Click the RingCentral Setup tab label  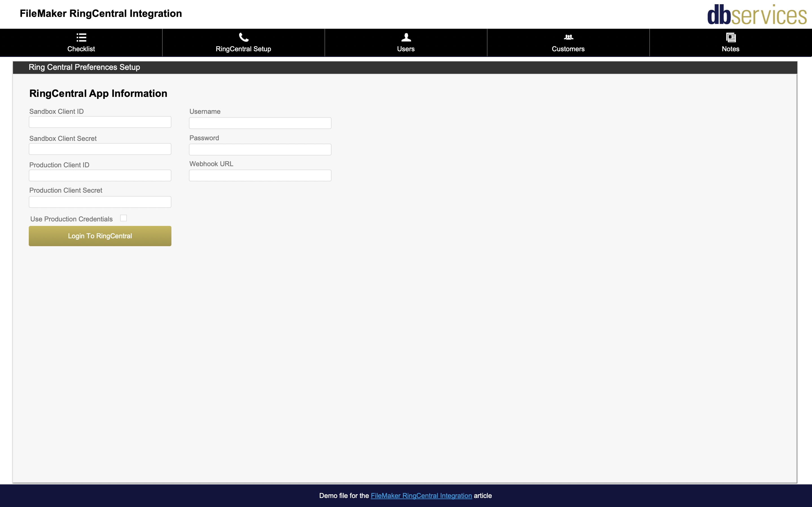pos(243,49)
